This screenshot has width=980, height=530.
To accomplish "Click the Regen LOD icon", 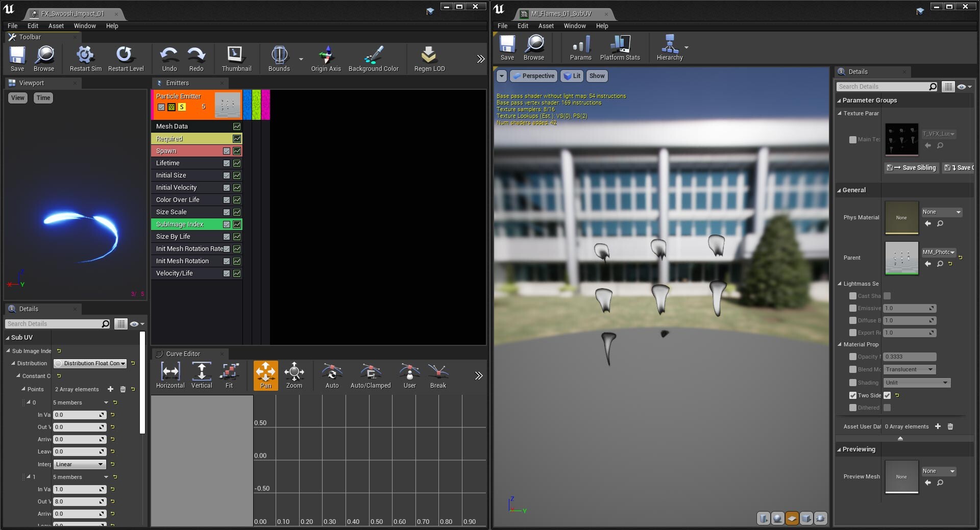I will [x=428, y=54].
